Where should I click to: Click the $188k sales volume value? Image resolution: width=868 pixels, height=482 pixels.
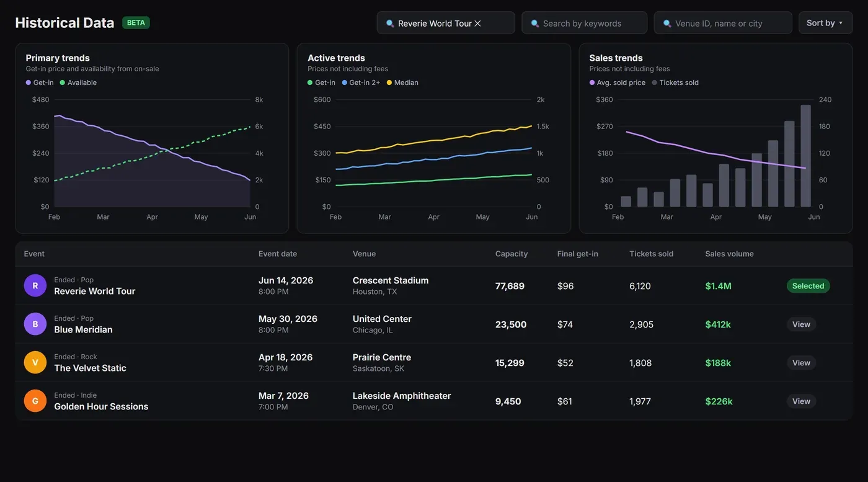pyautogui.click(x=718, y=363)
